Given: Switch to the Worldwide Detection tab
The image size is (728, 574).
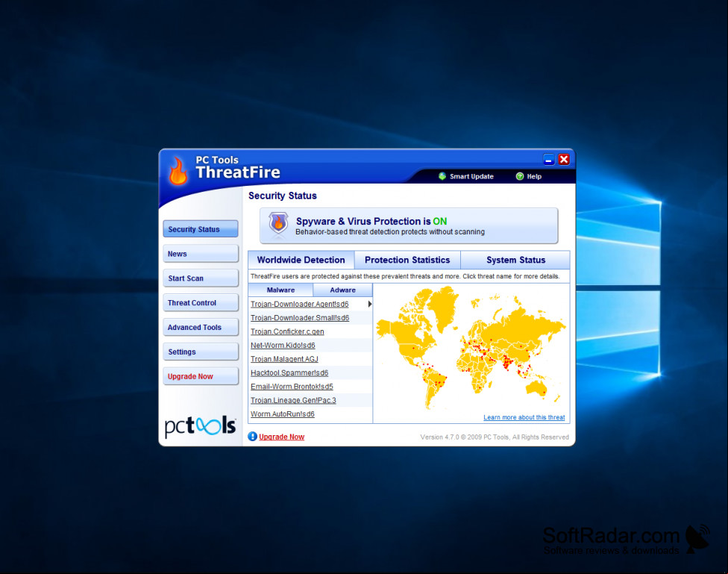Looking at the screenshot, I should (x=301, y=260).
